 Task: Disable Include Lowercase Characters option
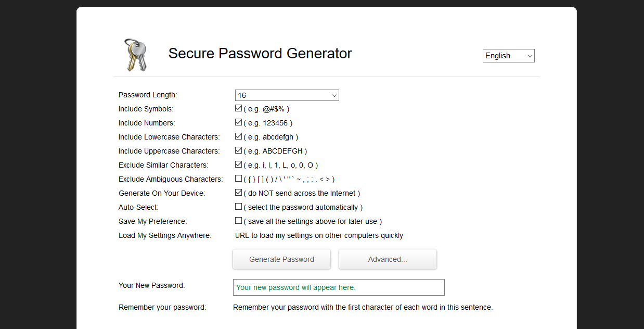click(x=238, y=136)
